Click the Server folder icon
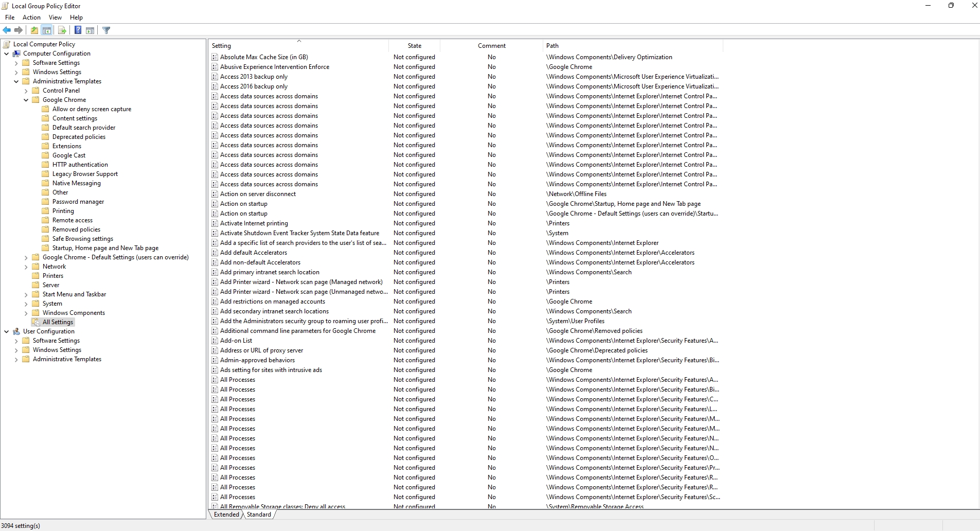 coord(36,285)
